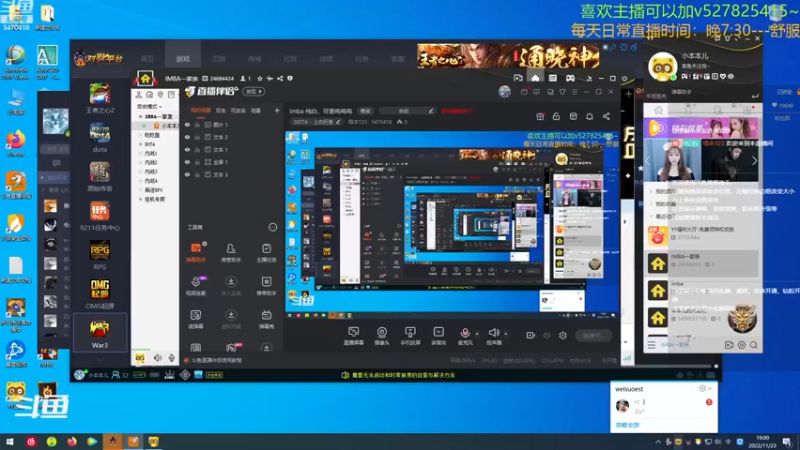The height and width of the screenshot is (450, 800).
Task: Edit the DOTA - 上古巨兽 category label
Action: tap(316, 122)
